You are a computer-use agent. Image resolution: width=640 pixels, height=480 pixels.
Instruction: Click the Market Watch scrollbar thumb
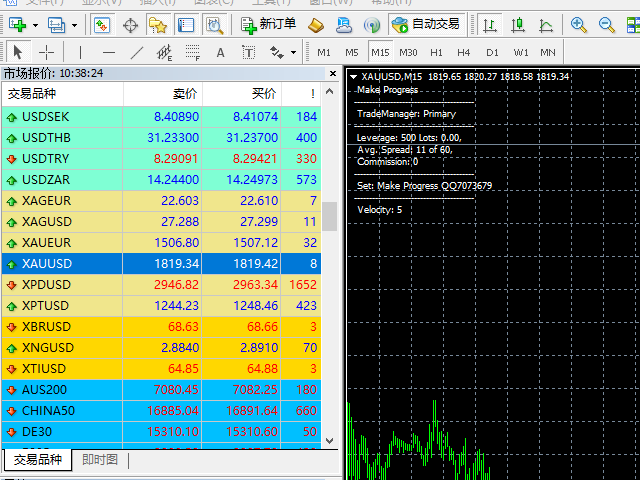coord(330,216)
